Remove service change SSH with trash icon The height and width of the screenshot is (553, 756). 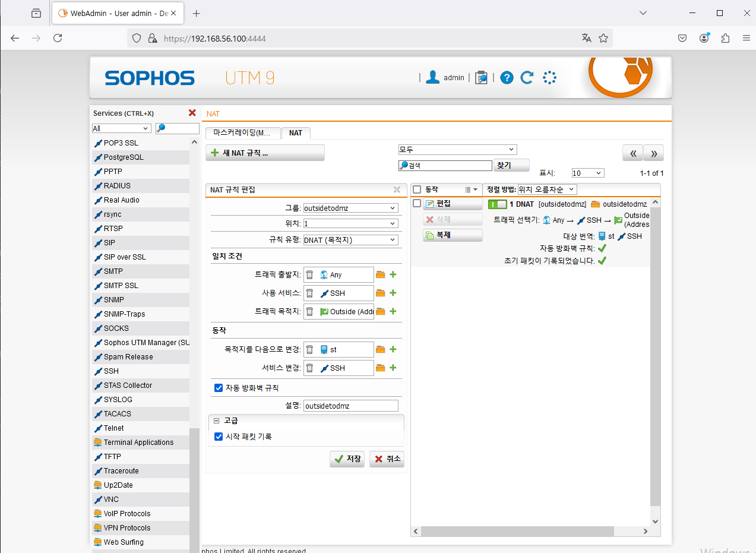[309, 368]
